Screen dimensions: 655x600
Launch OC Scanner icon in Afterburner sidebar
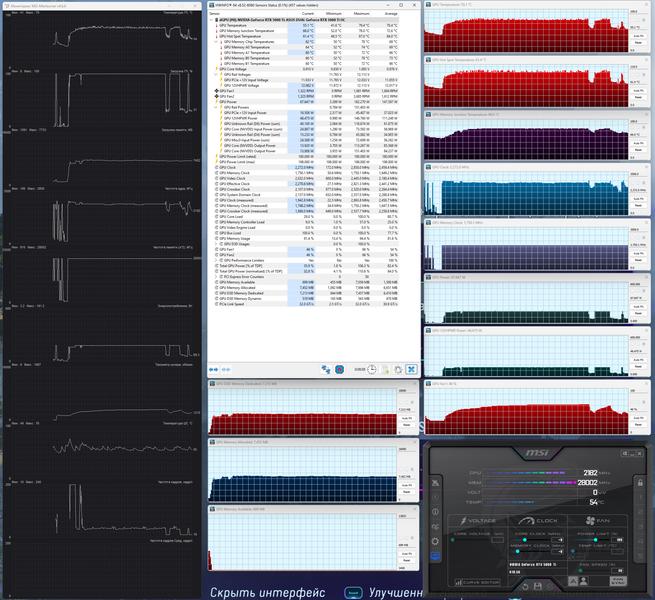[x=435, y=527]
